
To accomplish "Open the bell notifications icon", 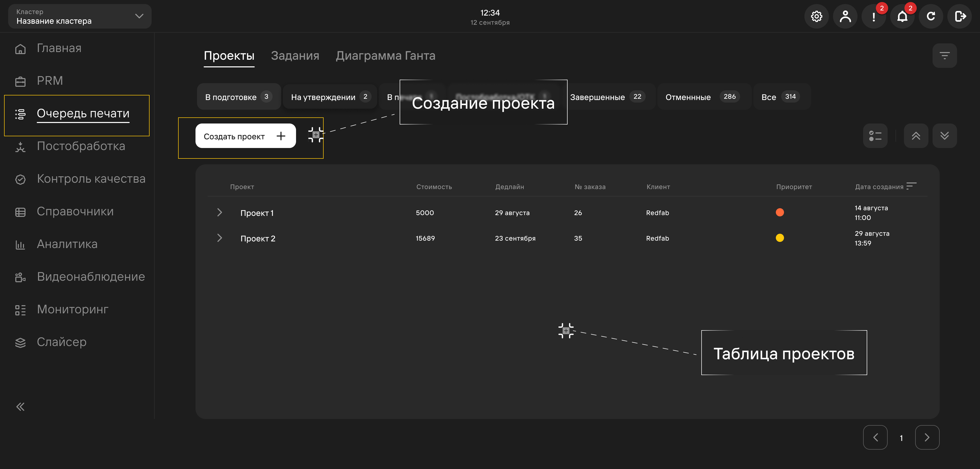I will tap(902, 16).
